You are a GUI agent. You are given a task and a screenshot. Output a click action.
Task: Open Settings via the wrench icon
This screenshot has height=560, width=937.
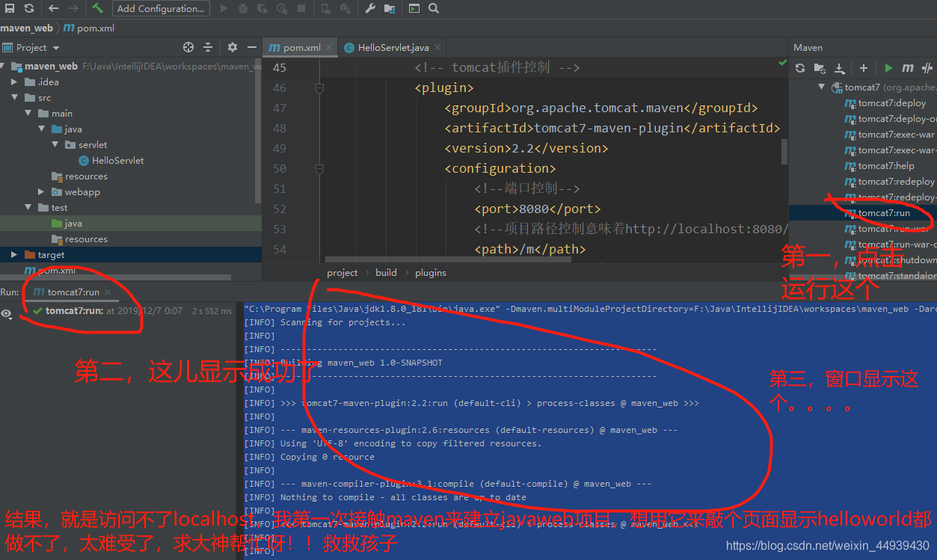(370, 8)
